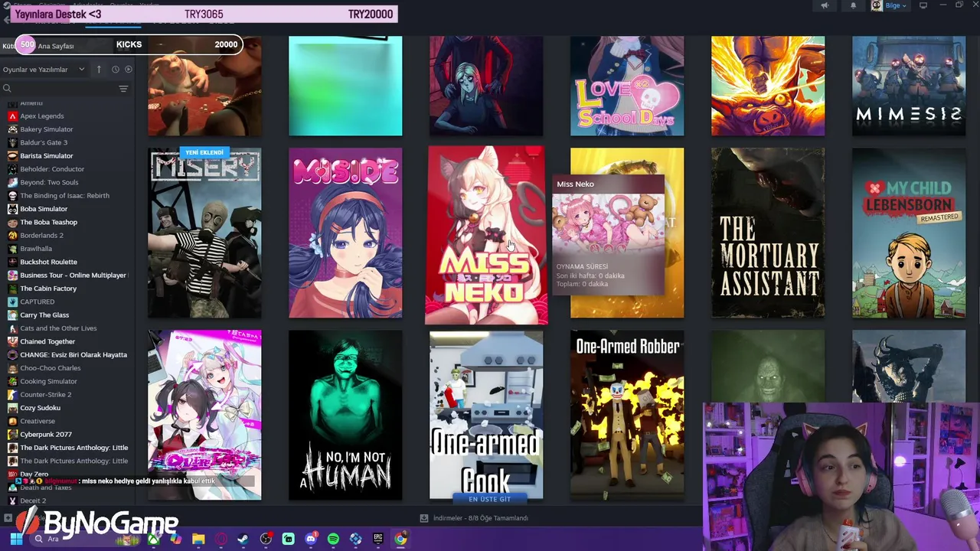Select CAPTURED in the game list
Image resolution: width=980 pixels, height=551 pixels.
(37, 302)
